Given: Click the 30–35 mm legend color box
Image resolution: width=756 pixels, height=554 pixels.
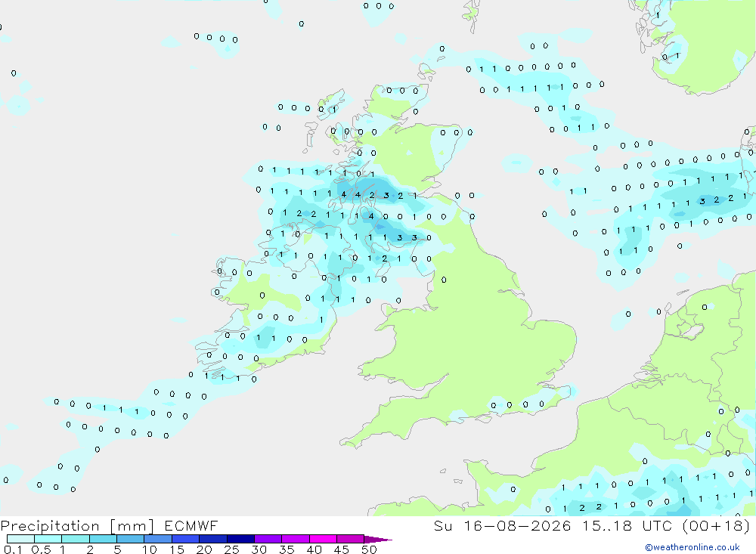Looking at the screenshot, I should 268,539.
